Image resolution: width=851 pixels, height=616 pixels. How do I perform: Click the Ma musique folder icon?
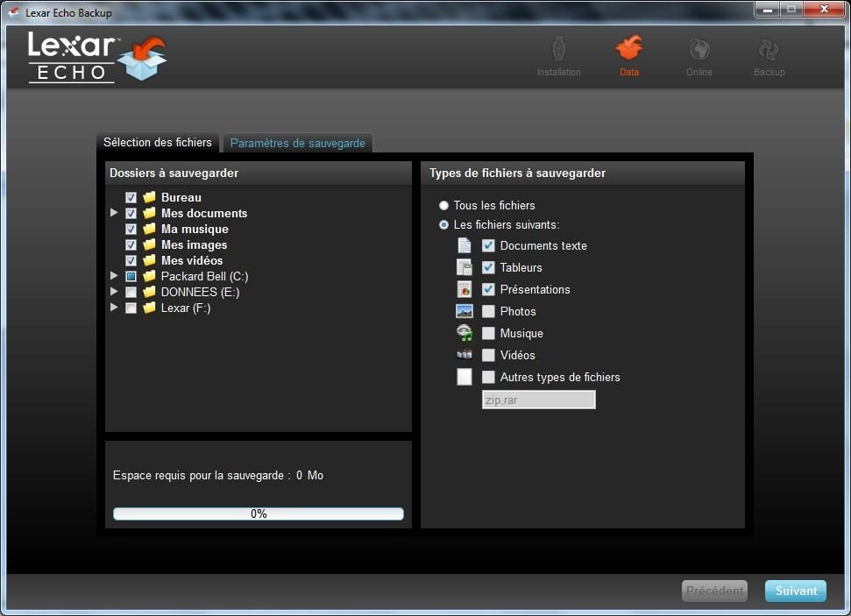point(149,229)
